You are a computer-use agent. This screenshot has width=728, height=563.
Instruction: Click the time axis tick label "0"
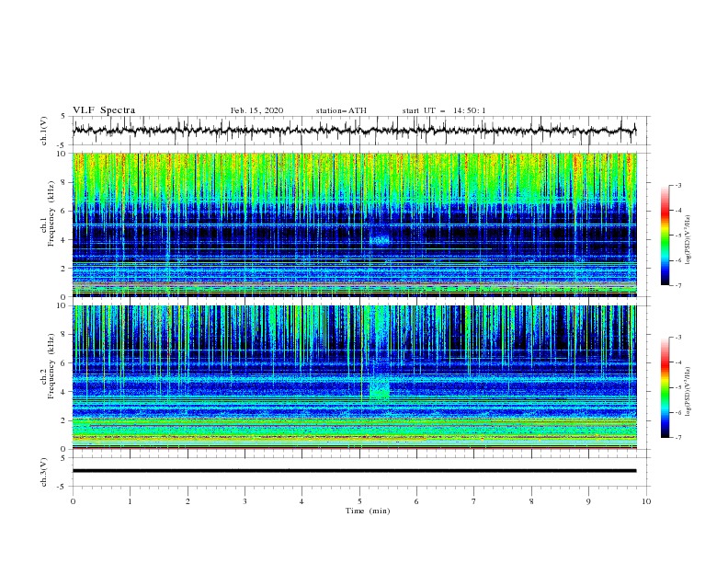[x=73, y=501]
